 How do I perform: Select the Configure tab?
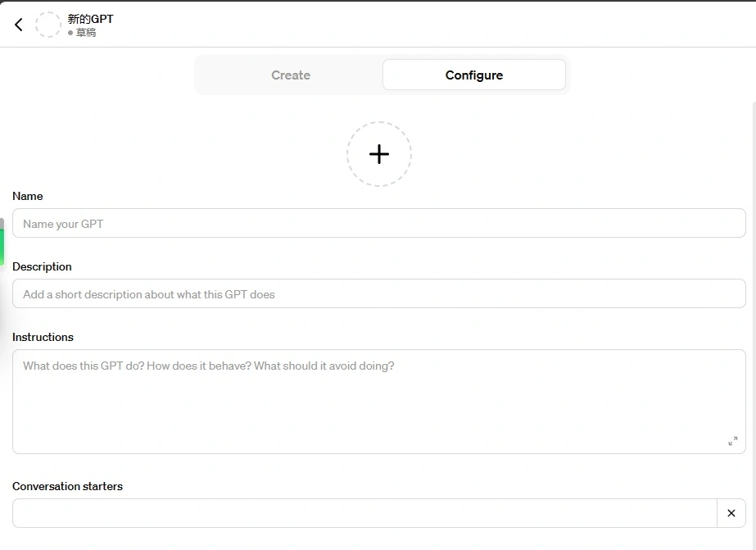click(x=474, y=75)
